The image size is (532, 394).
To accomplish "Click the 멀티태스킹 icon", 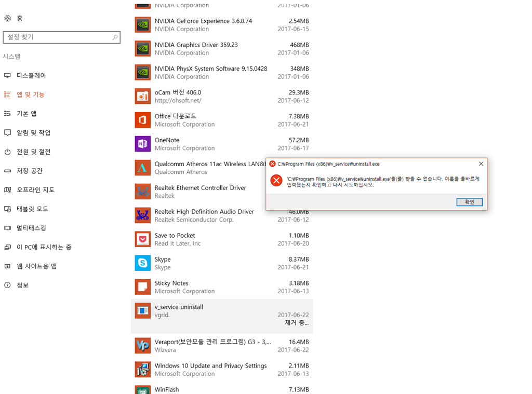I will [7, 228].
